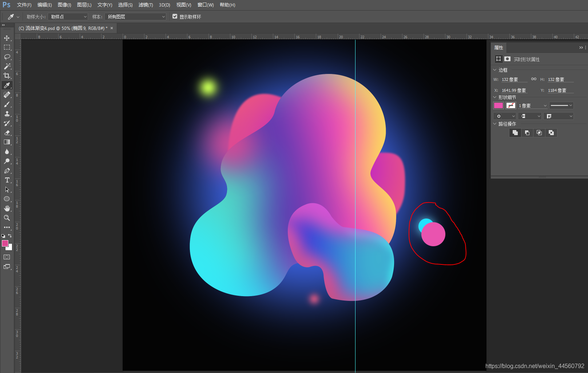Open the stroke line style dropdown
The width and height of the screenshot is (588, 373).
pyautogui.click(x=561, y=106)
